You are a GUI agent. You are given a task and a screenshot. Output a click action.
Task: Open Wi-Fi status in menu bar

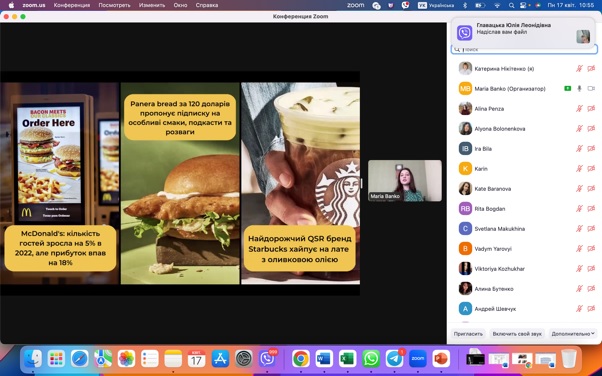tap(497, 5)
